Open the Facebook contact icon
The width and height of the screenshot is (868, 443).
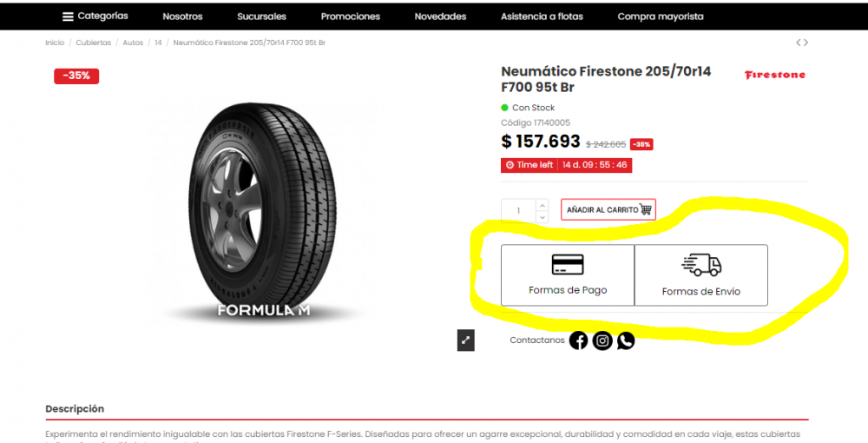click(x=578, y=341)
